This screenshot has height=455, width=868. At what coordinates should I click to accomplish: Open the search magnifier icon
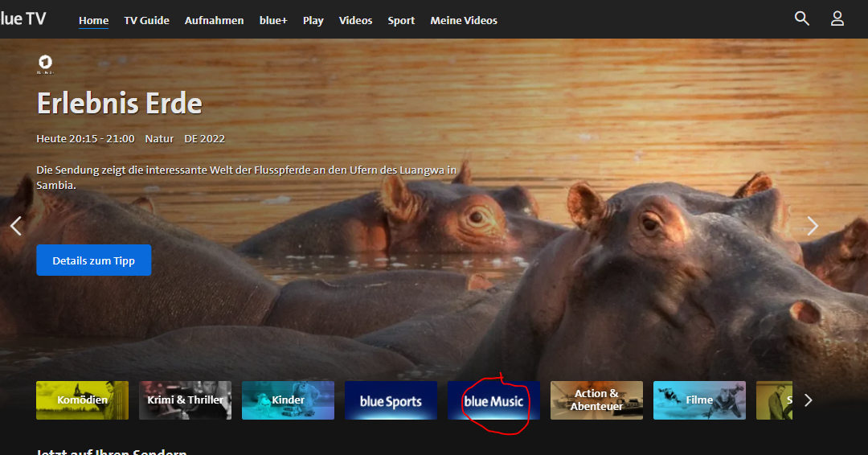click(801, 18)
